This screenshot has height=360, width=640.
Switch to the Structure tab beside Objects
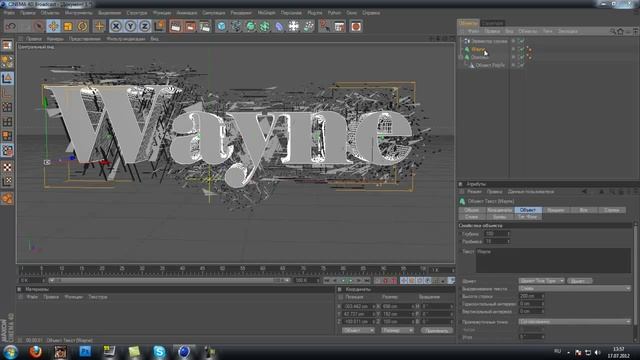coord(492,23)
